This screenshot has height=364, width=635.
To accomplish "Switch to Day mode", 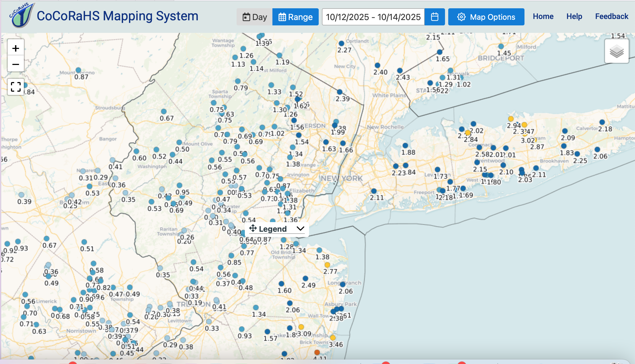I will 254,17.
